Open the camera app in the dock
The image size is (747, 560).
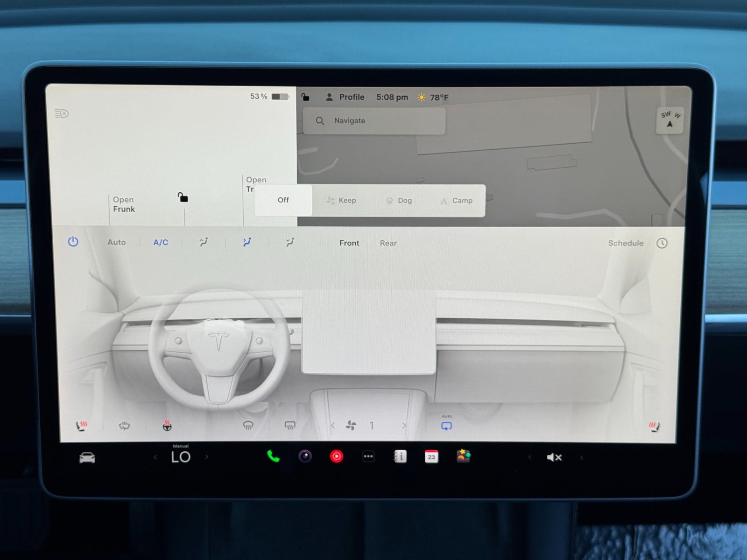305,456
